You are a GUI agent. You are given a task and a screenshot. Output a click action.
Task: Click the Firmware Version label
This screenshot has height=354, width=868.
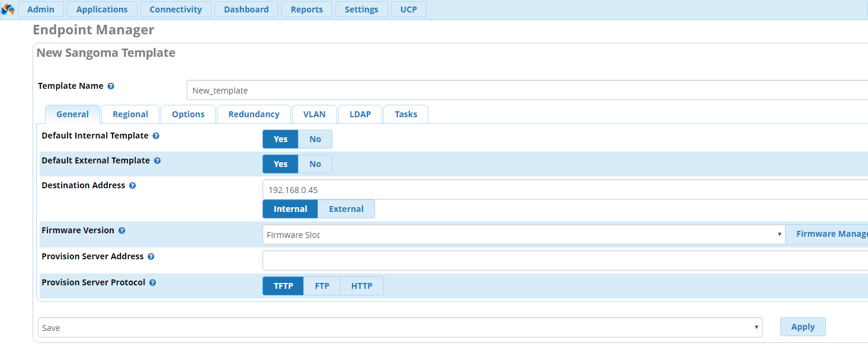(78, 230)
